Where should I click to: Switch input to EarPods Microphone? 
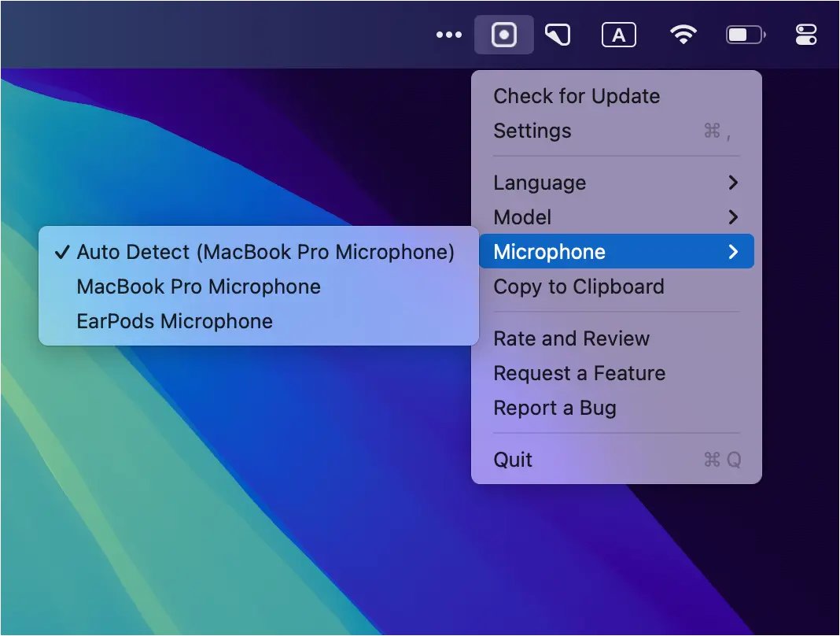coord(175,321)
